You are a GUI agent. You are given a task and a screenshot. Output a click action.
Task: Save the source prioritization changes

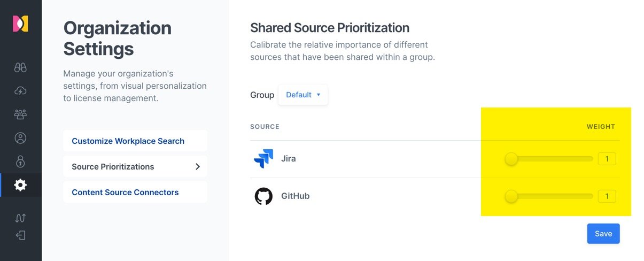603,234
